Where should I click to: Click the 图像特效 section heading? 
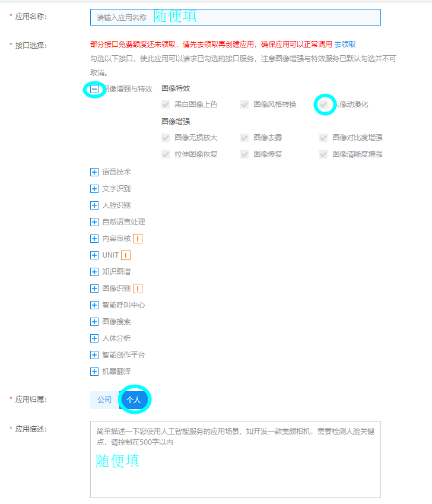point(176,88)
